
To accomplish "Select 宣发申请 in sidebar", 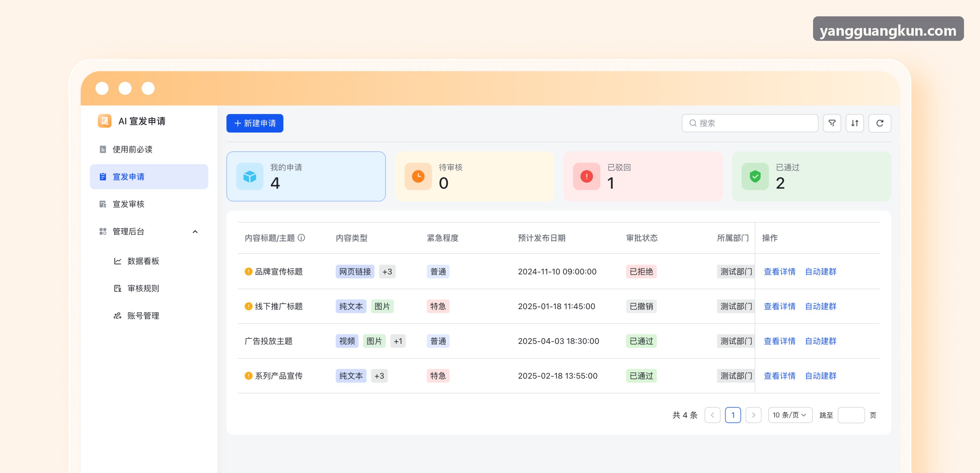I will [149, 177].
